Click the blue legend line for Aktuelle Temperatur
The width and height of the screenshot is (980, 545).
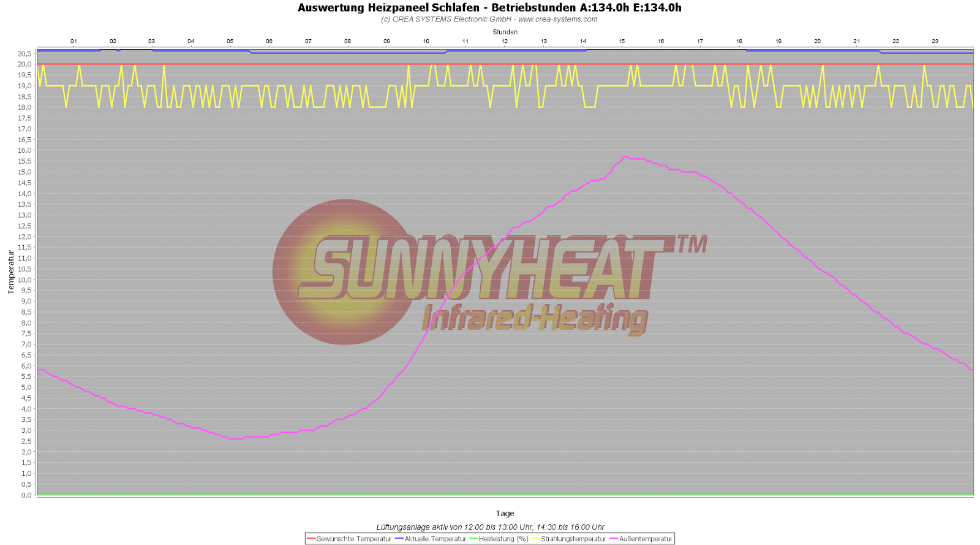click(x=399, y=539)
